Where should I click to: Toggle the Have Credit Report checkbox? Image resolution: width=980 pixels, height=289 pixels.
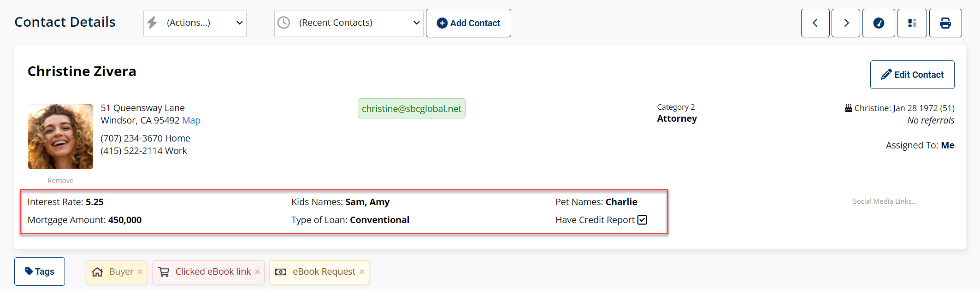tap(642, 220)
